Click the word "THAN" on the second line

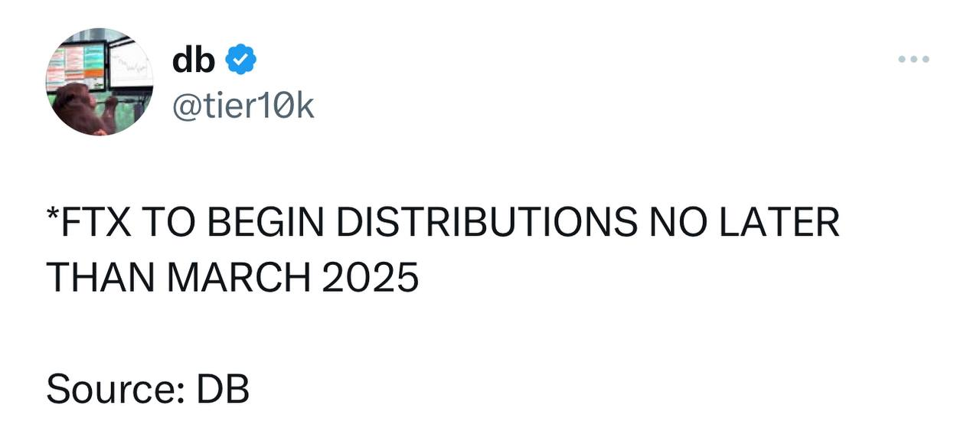click(100, 276)
